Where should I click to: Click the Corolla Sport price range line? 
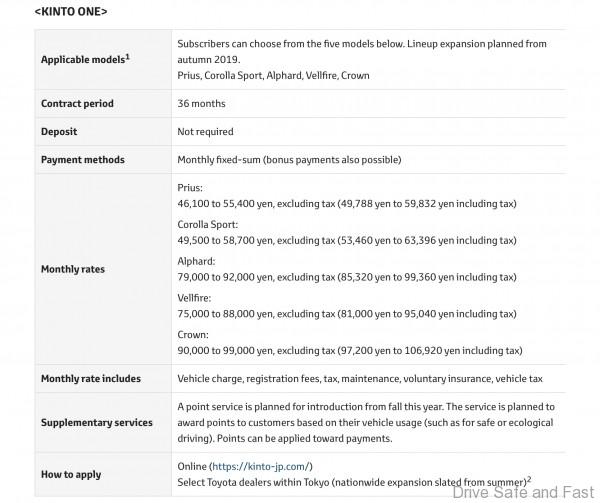coord(346,240)
